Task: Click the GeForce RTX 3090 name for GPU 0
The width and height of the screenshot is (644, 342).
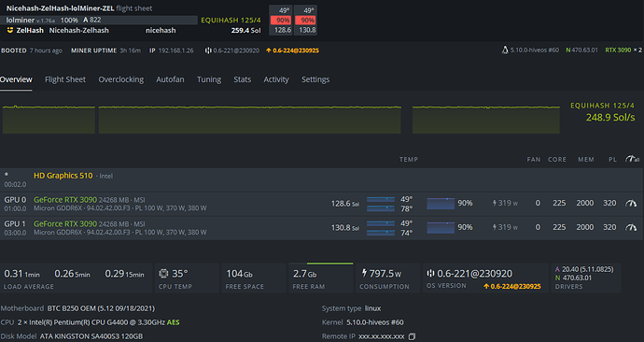Action: (65, 200)
